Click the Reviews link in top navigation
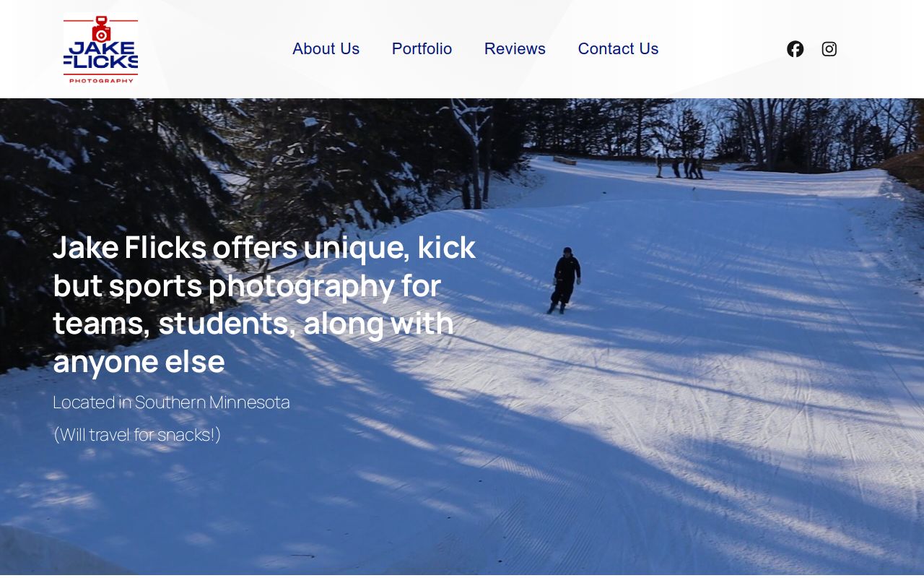Screen dimensions: 924x578 point(515,48)
